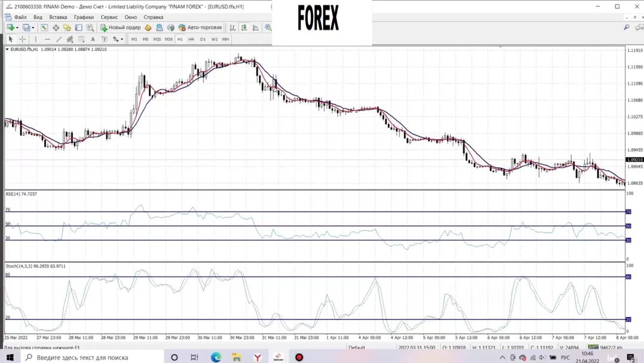
Task: Open Microsoft Edge from the taskbar
Action: coord(216,357)
